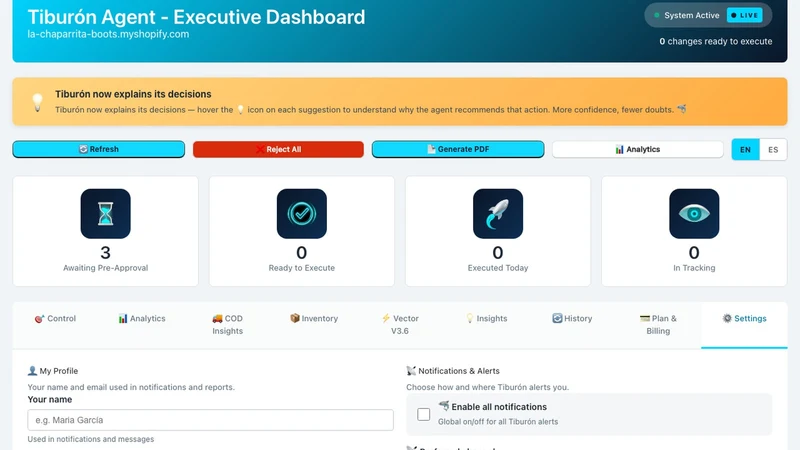The height and width of the screenshot is (450, 800).
Task: Click the Inventory tab box icon
Action: pyautogui.click(x=294, y=318)
